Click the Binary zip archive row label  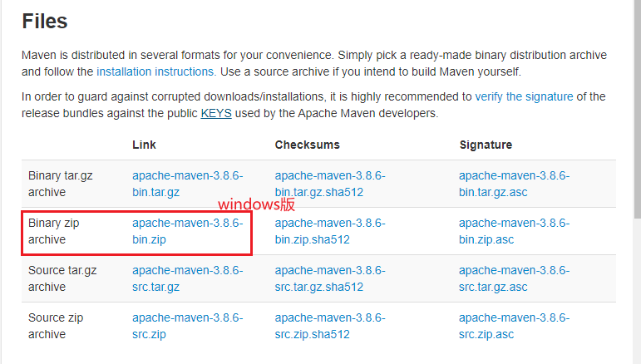click(53, 231)
